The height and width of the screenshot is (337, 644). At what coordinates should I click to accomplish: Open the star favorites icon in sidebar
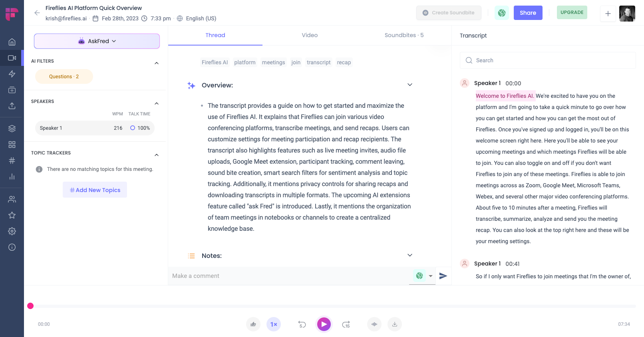(x=12, y=215)
